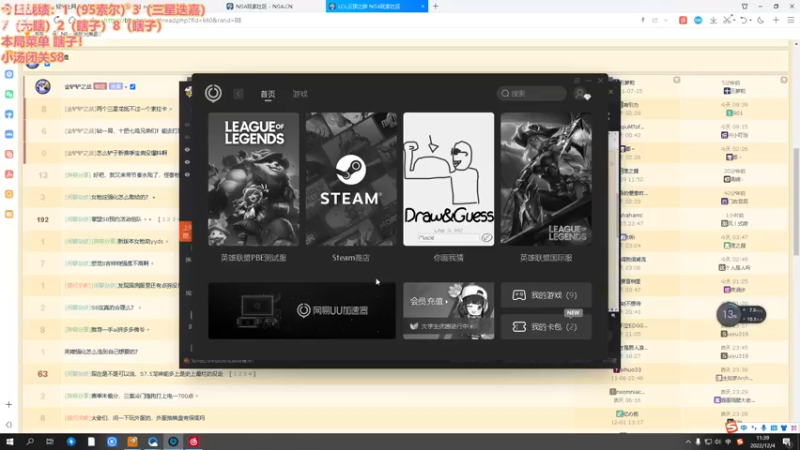Open the Steam store game card
Viewport: 800px width, 450px height.
pyautogui.click(x=351, y=179)
